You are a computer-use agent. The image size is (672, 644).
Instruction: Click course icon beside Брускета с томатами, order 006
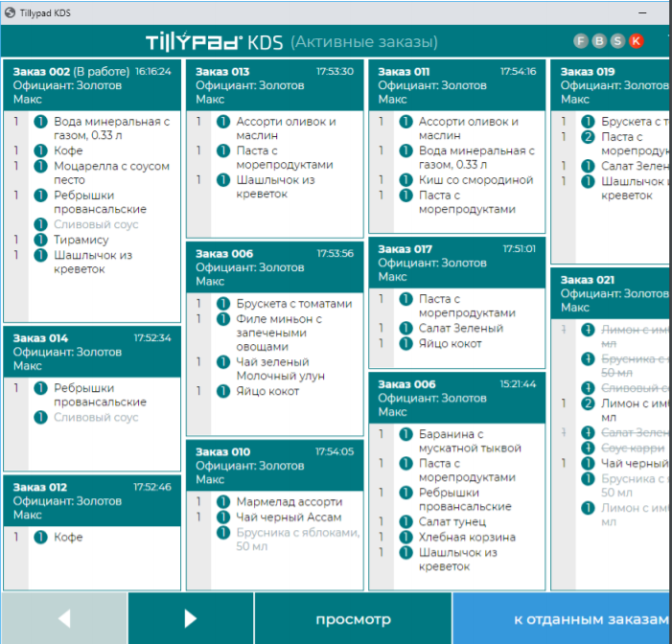223,304
